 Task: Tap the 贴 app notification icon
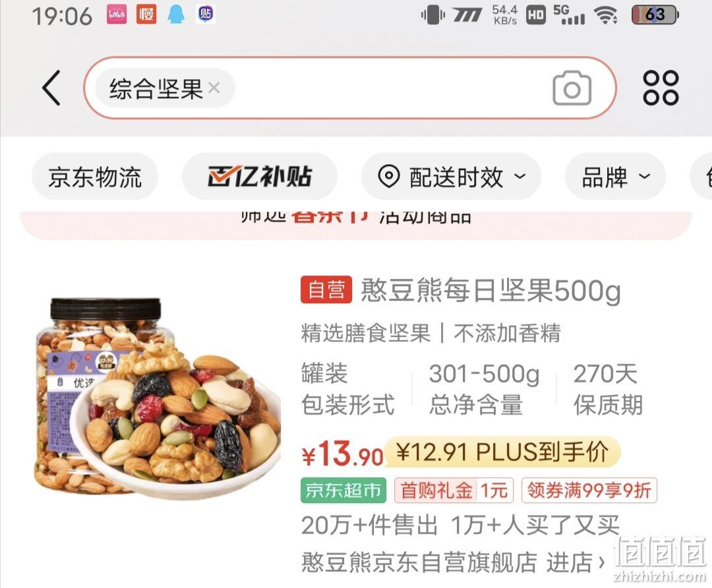[205, 15]
